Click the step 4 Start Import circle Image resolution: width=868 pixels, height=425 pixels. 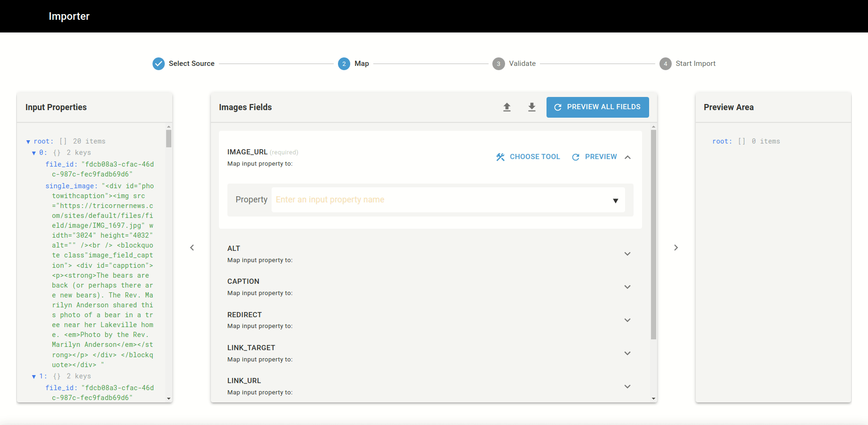point(665,64)
